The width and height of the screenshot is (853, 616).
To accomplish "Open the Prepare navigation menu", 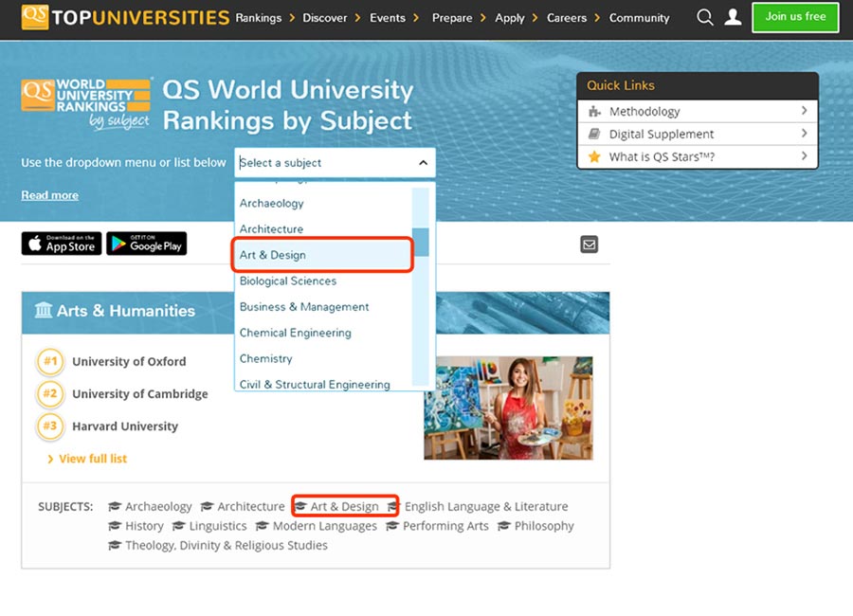I will [x=452, y=18].
